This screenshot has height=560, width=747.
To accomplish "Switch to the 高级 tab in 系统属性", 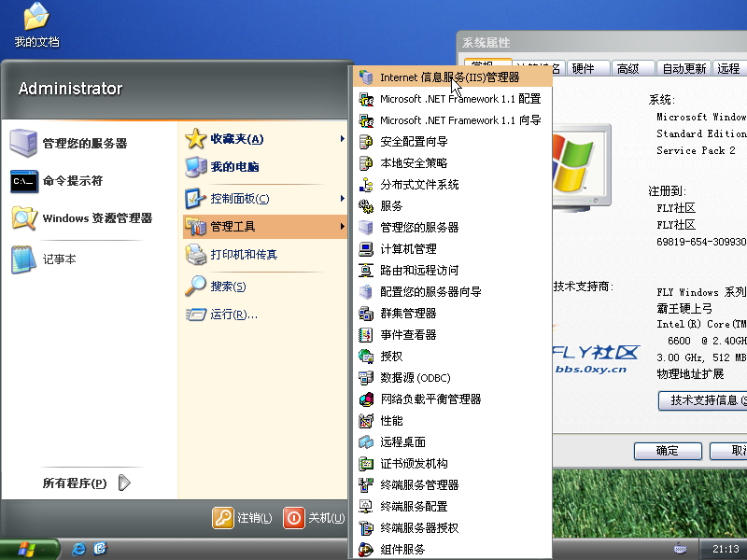I will point(633,68).
